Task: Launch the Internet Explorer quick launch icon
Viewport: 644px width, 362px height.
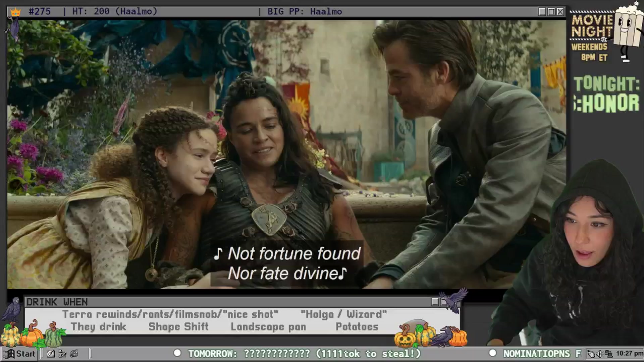Action: pos(74,354)
